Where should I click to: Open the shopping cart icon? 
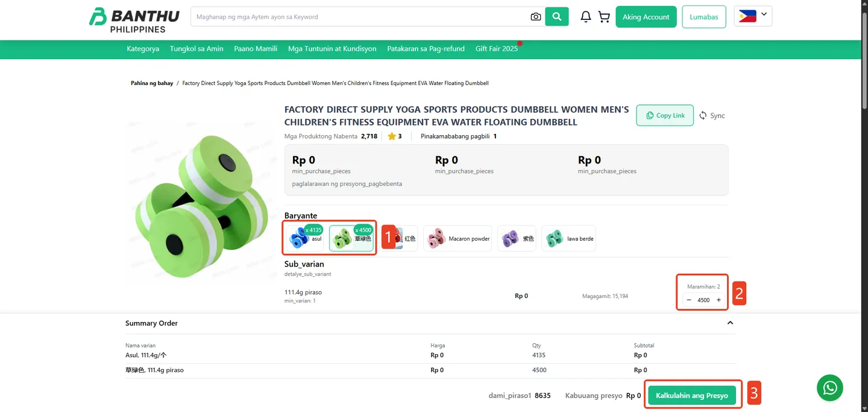coord(604,17)
